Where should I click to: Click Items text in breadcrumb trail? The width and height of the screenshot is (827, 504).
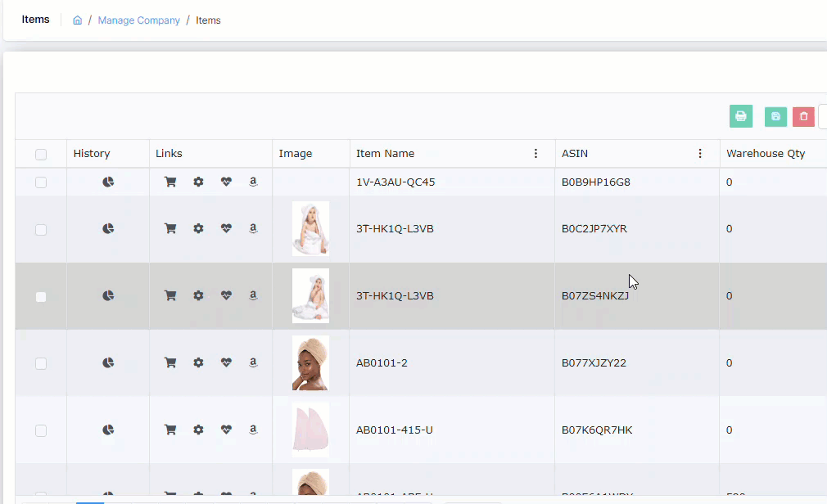(208, 20)
